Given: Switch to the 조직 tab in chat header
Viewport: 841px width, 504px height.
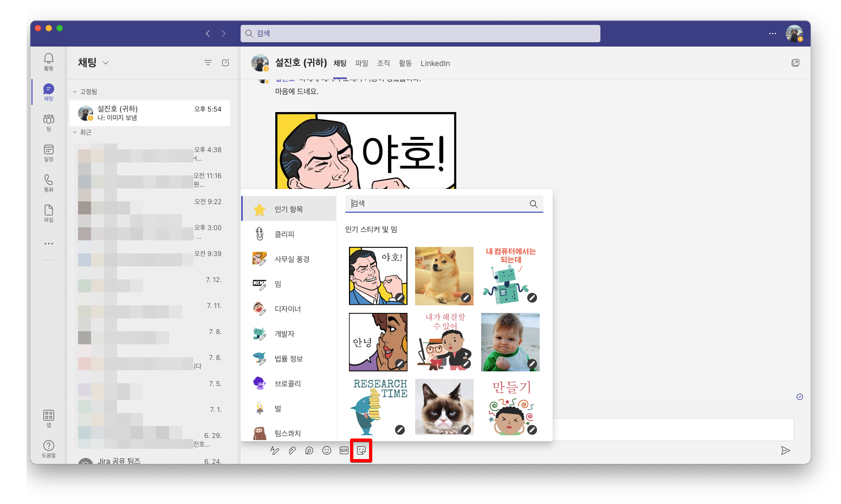Looking at the screenshot, I should pos(384,63).
